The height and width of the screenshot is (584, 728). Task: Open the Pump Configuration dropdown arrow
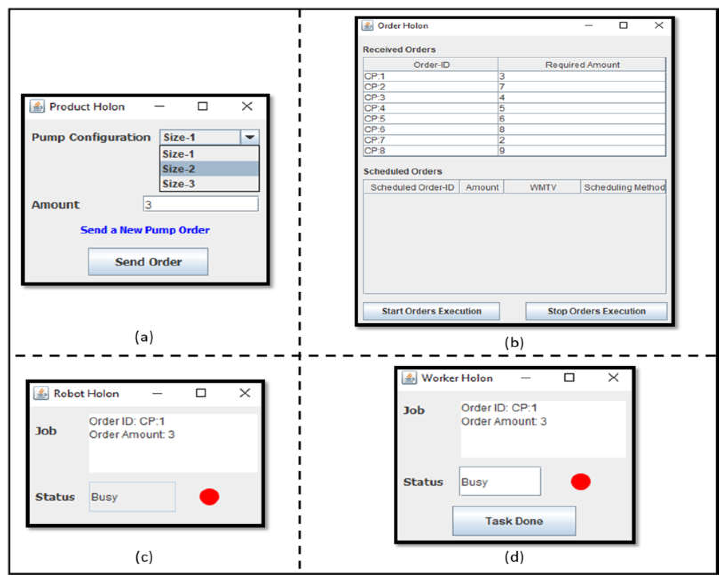tap(250, 137)
